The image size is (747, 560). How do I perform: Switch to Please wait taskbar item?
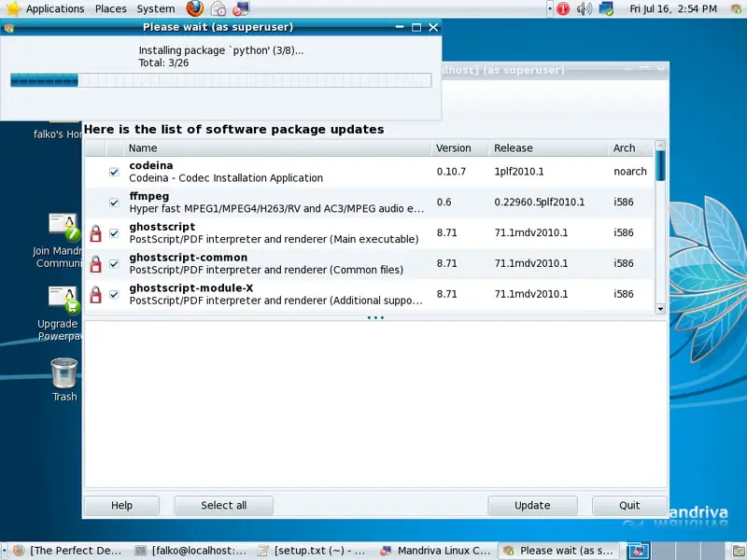(558, 551)
